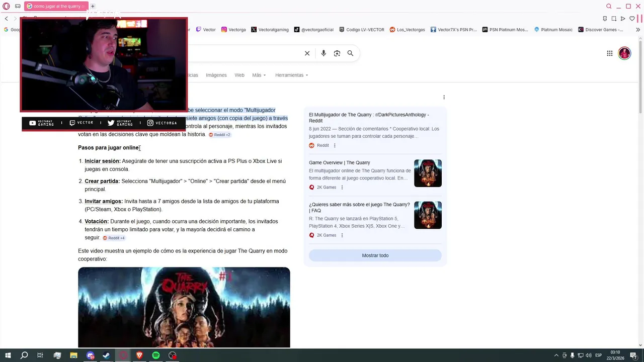Open the Windows Start menu

point(8,355)
